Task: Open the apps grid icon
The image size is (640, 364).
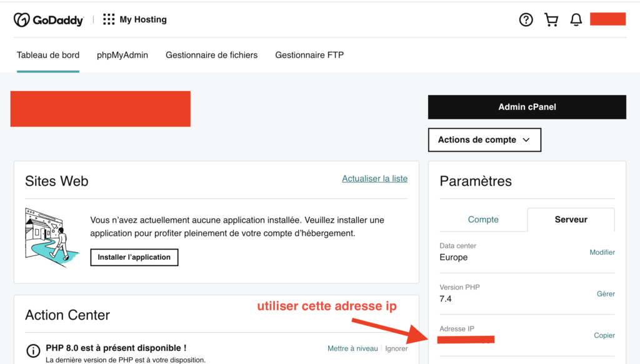Action: tap(109, 19)
